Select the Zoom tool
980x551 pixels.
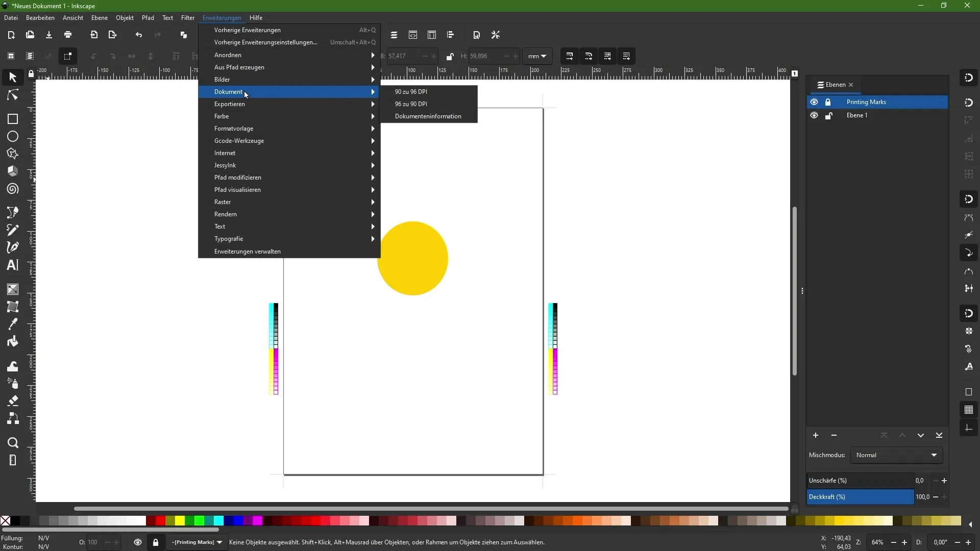pos(12,443)
